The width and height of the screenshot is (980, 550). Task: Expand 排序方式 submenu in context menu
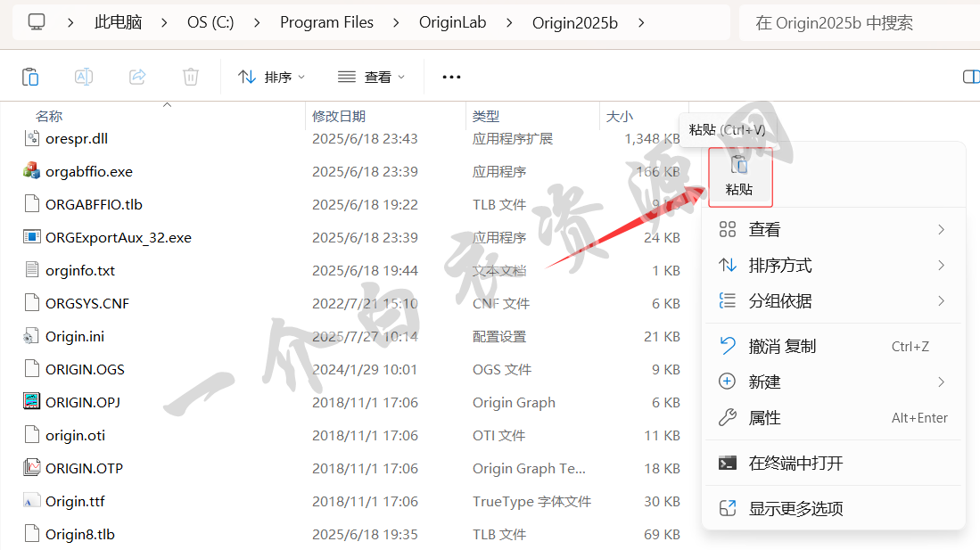pyautogui.click(x=833, y=265)
